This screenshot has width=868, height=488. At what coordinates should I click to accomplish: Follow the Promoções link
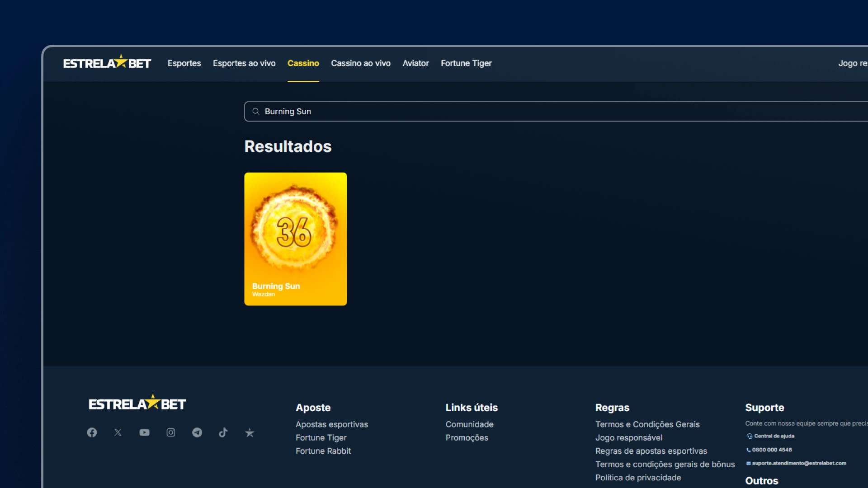coord(467,437)
